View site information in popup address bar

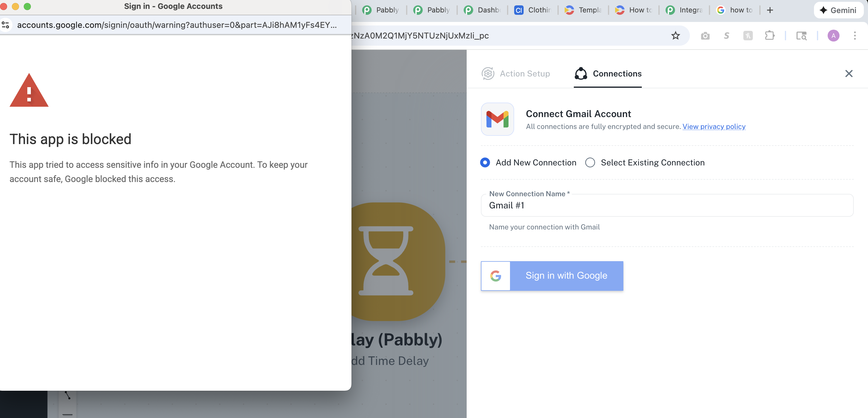pos(6,25)
